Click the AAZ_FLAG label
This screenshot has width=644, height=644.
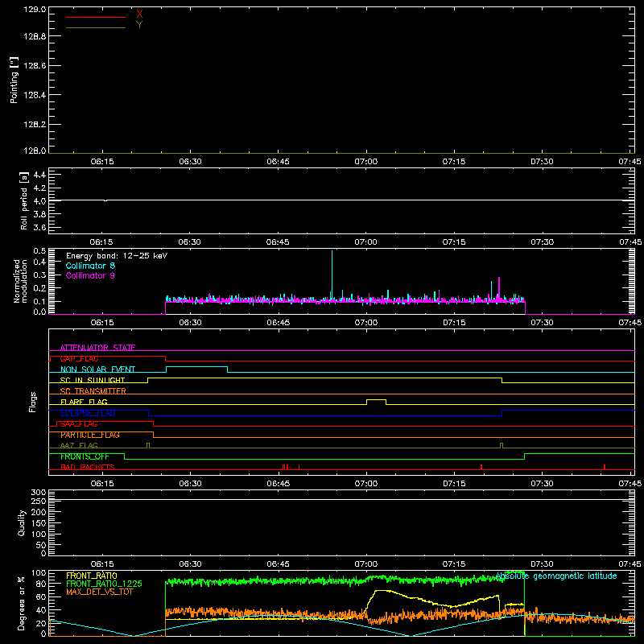coord(79,445)
